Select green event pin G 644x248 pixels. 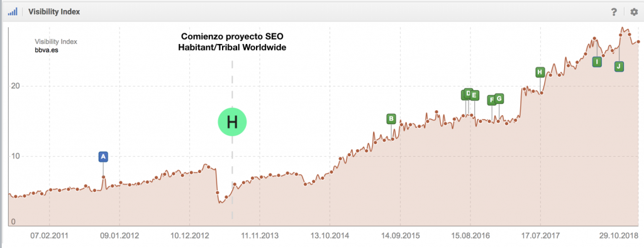tap(499, 98)
